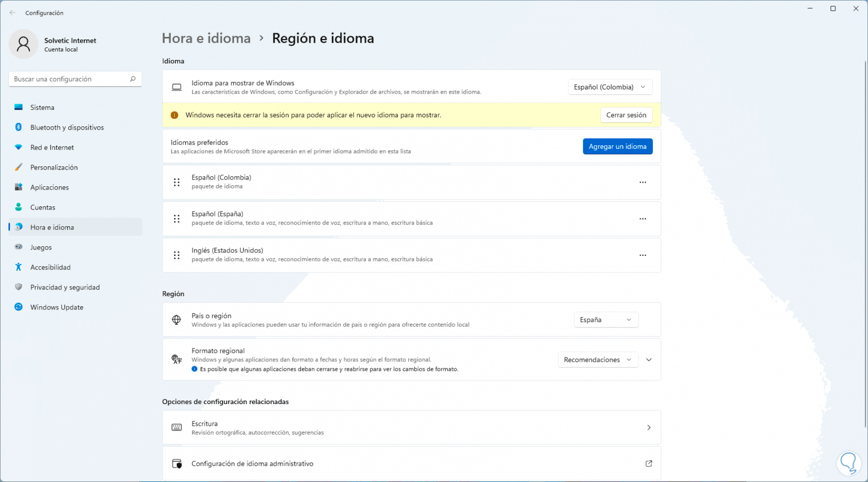Click the info icon in the Formato regional note

[x=195, y=369]
